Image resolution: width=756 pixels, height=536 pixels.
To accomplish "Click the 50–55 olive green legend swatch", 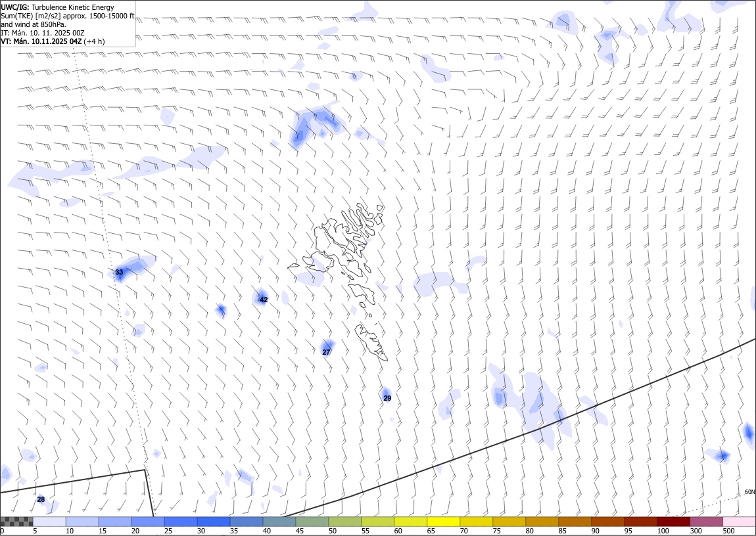I will point(344,522).
